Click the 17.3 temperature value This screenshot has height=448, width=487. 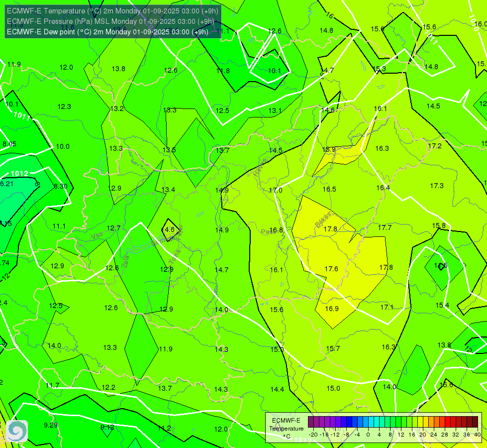[x=437, y=186]
